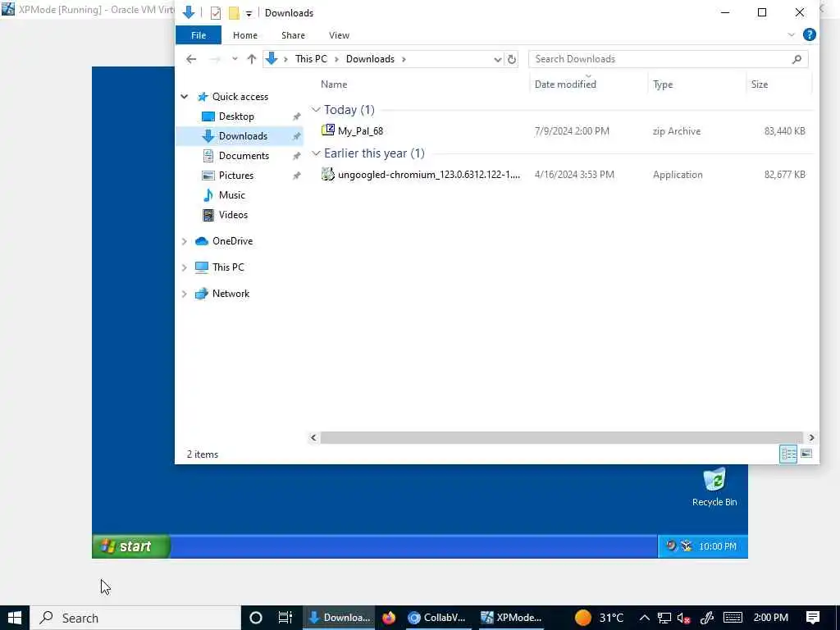Click the Properties checkmark icon in title bar
This screenshot has height=630, width=840.
(x=216, y=13)
